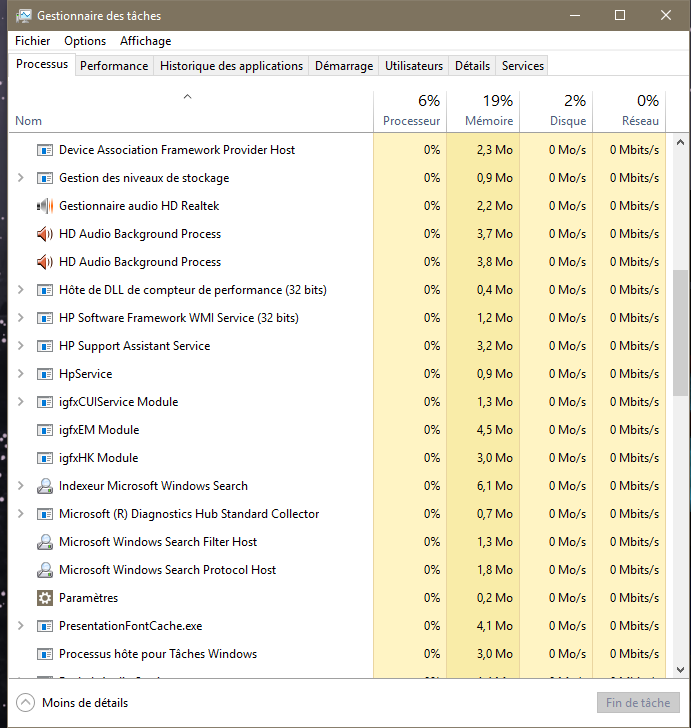The width and height of the screenshot is (691, 728).
Task: Sort by the Nom column header
Action: click(x=190, y=111)
